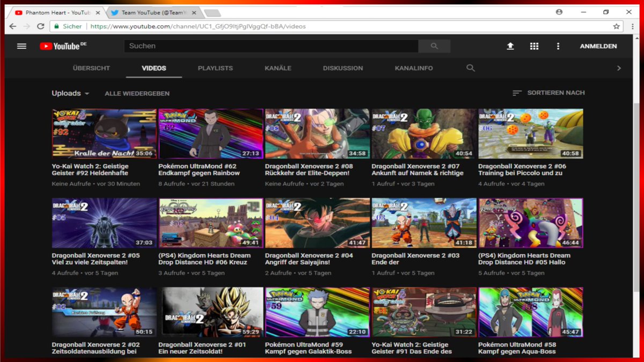Open Pokémon UltraMond #58 thumbnail
Viewport: 644px width, 362px height.
tap(530, 312)
